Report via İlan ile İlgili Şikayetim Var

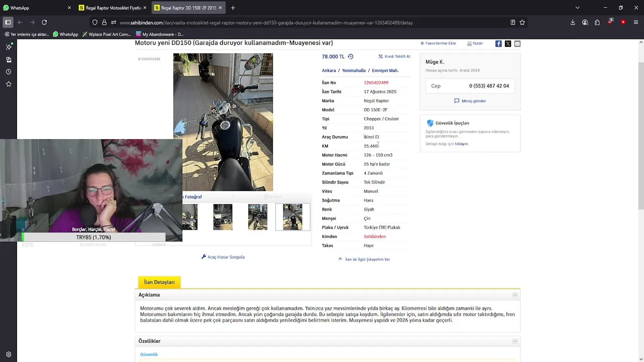tap(364, 259)
